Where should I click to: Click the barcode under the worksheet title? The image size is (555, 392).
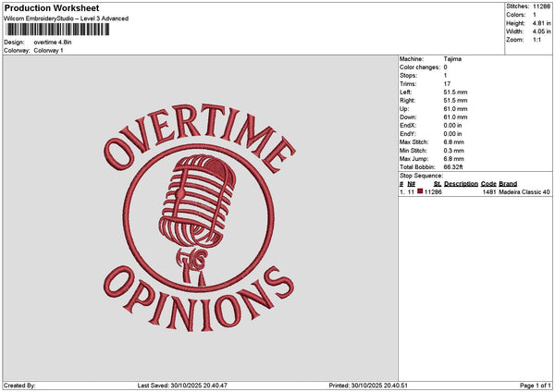tap(57, 30)
